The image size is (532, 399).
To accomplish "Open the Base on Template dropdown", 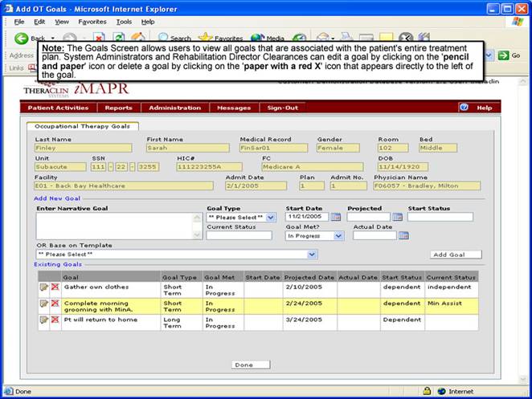I will (x=312, y=254).
